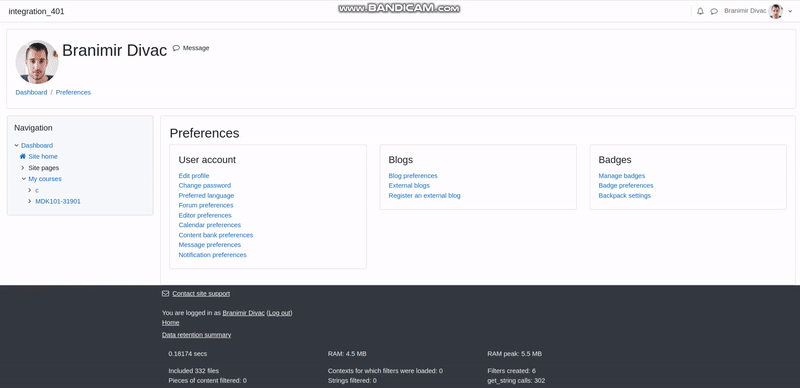
Task: Open Data retention summary
Action: (x=196, y=335)
